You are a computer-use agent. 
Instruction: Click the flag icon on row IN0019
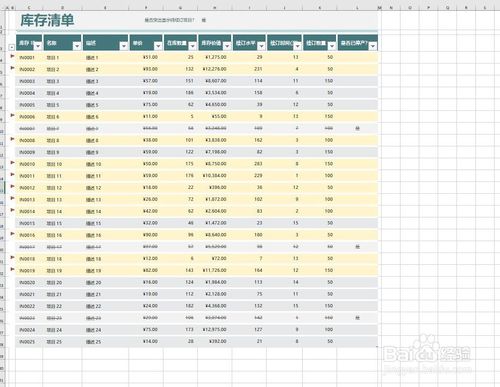tap(12, 269)
